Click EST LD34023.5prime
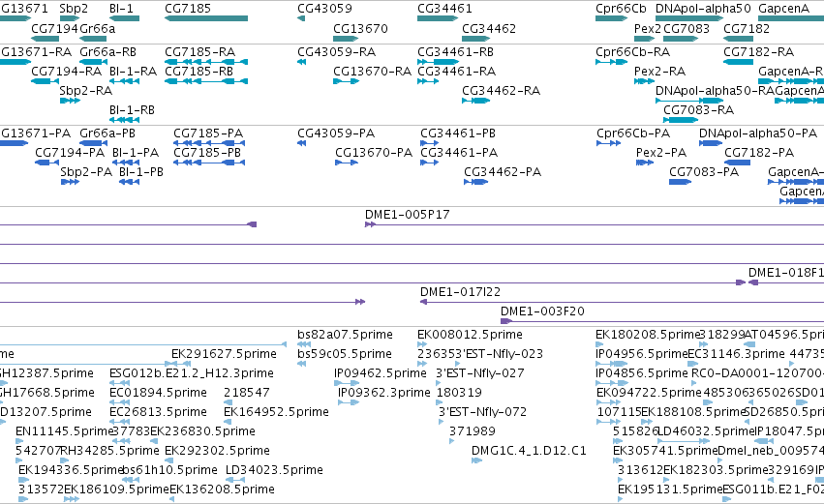Screen dimensions: 824x504 [274, 470]
